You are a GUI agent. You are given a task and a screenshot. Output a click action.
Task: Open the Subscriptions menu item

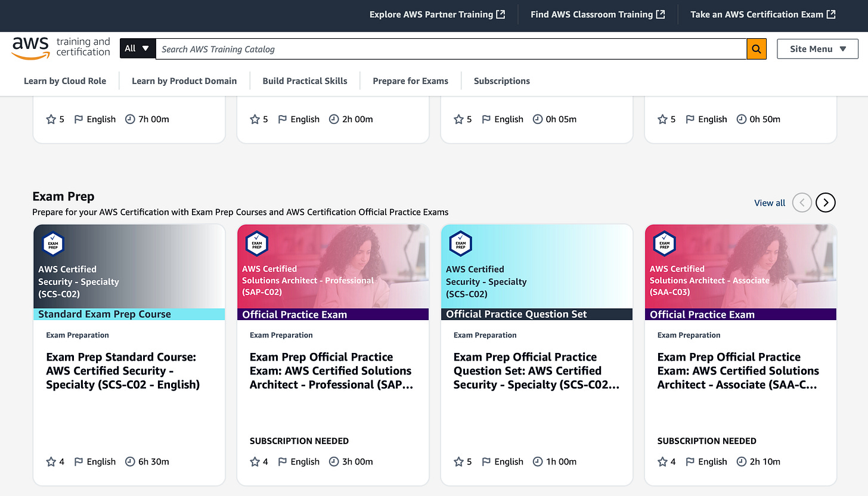pos(501,81)
